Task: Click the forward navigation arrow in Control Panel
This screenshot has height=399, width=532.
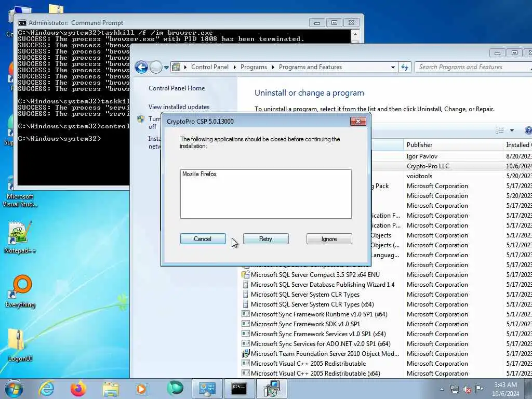Action: click(156, 67)
